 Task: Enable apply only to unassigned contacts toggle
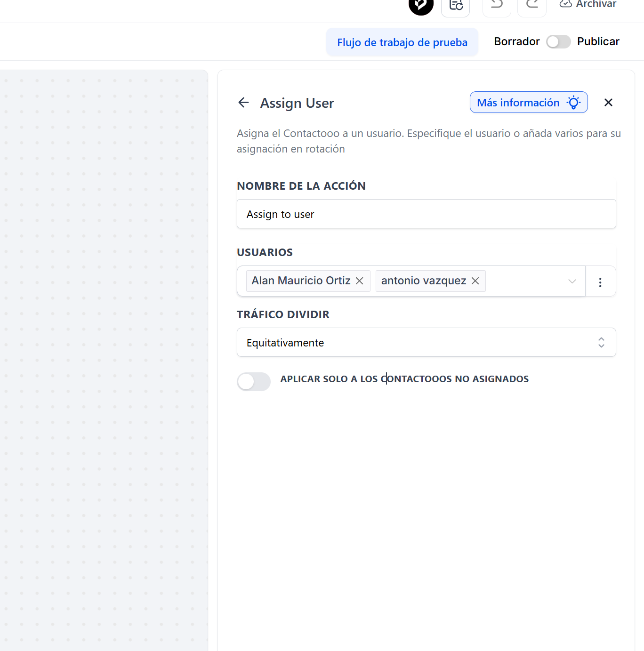tap(254, 382)
